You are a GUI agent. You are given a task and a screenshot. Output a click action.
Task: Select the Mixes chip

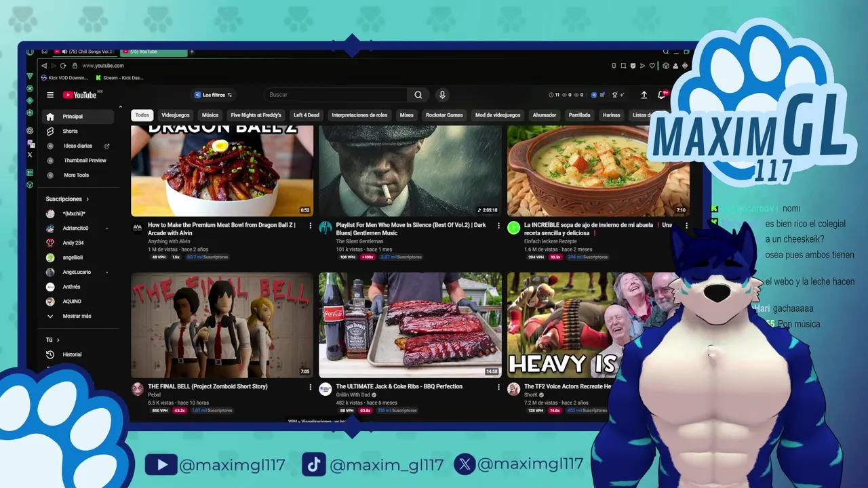coord(406,115)
